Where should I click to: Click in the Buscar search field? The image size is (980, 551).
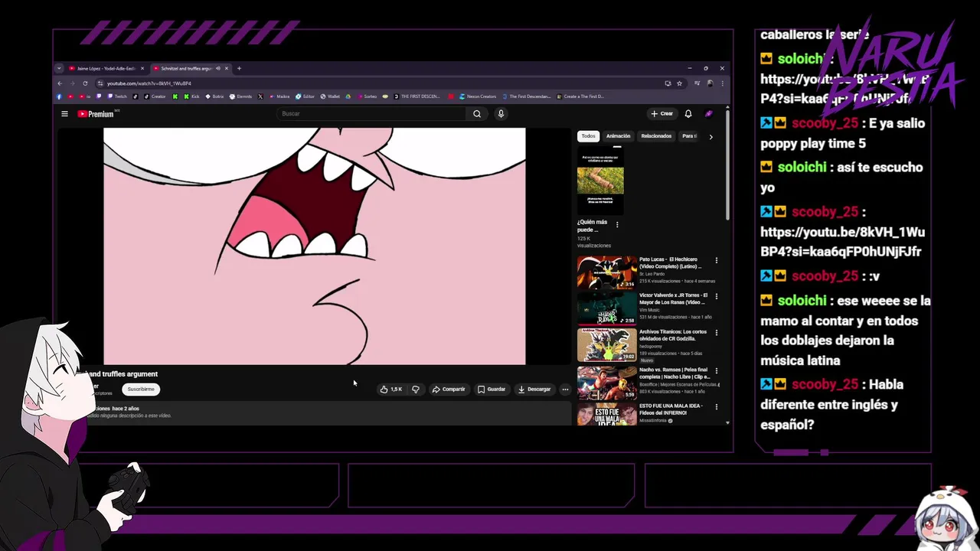tap(371, 113)
